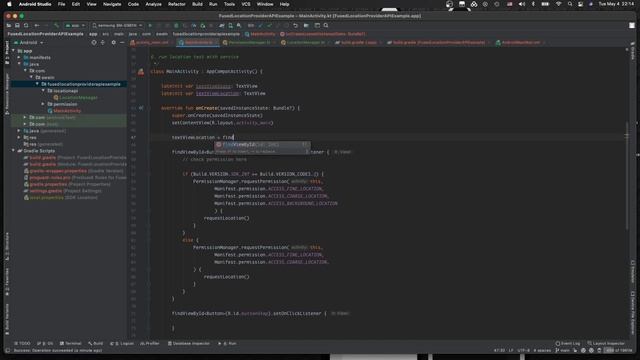Collapse the locationapi package
Screen dimensions: 640x360
pyautogui.click(x=43, y=91)
